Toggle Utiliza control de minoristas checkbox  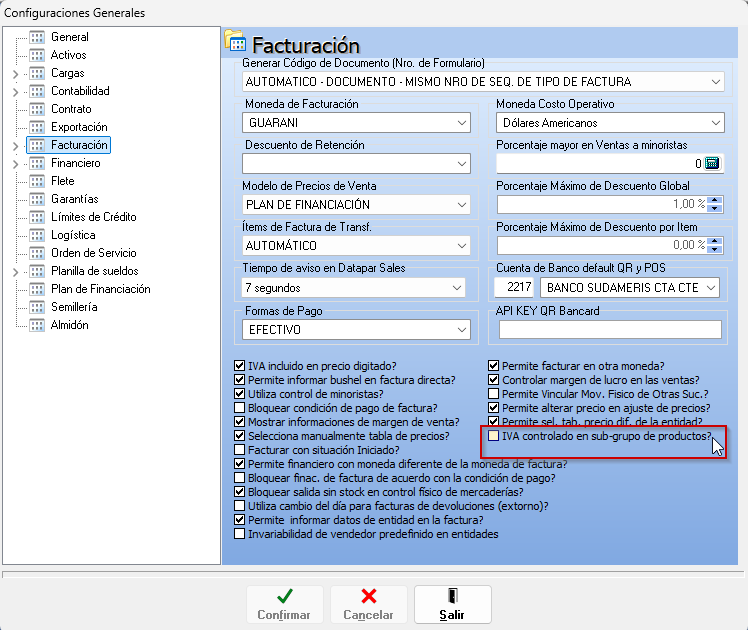click(x=239, y=394)
